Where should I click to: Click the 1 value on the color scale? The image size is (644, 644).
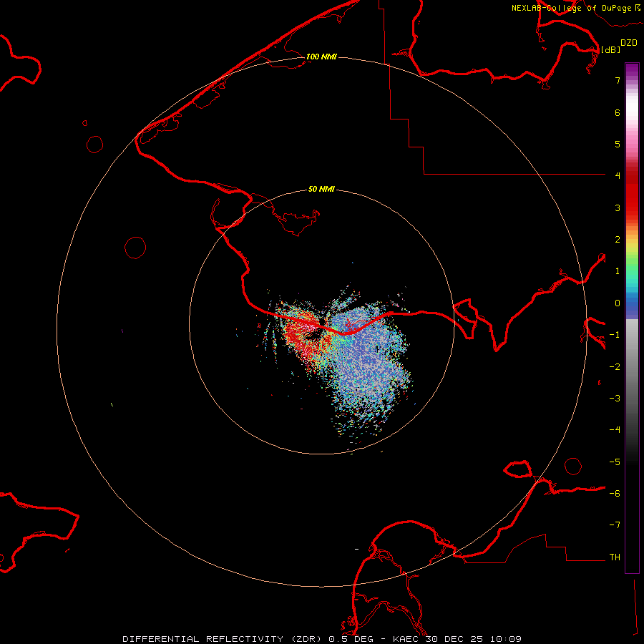pyautogui.click(x=618, y=271)
